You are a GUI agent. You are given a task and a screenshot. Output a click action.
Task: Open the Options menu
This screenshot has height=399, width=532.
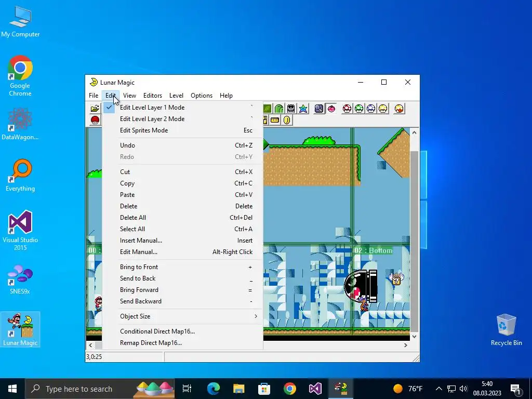(x=202, y=96)
